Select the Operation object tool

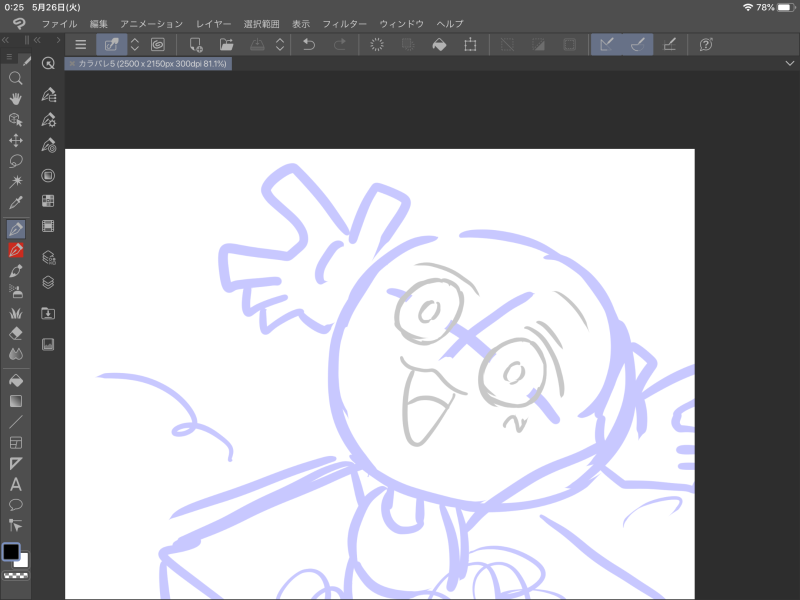click(16, 119)
